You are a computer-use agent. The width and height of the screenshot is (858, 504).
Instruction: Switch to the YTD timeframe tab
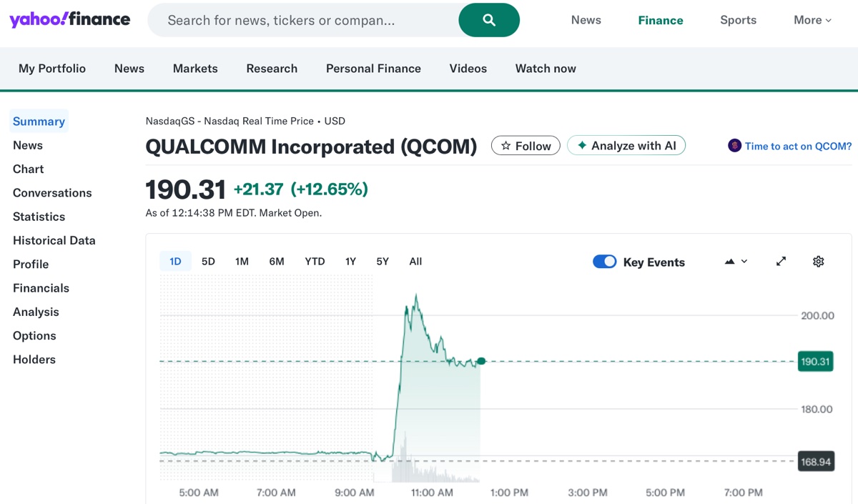(315, 261)
